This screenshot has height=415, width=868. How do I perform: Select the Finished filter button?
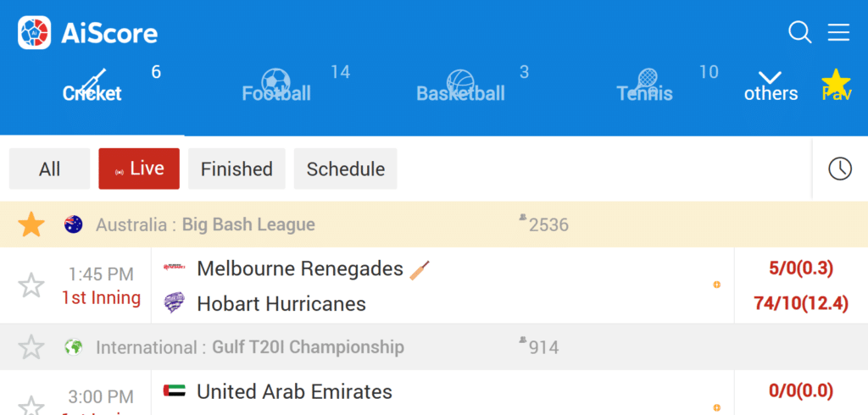(x=237, y=169)
